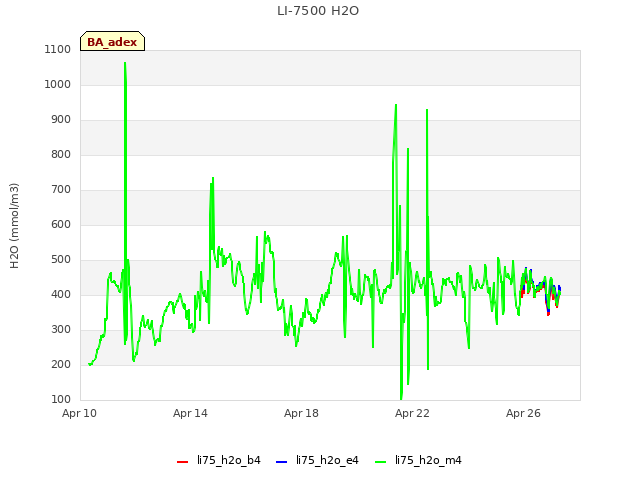This screenshot has width=640, height=480.
Task: Click the Apr 26 x-axis label
Action: [x=523, y=413]
